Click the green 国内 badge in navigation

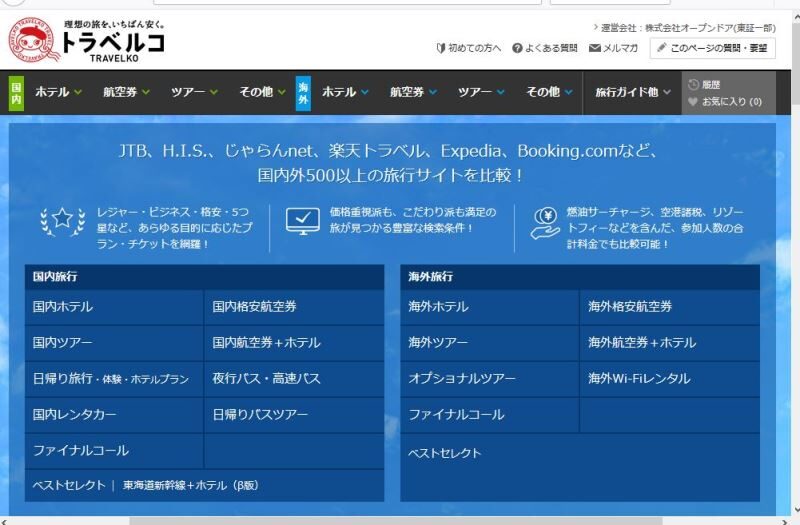point(16,92)
